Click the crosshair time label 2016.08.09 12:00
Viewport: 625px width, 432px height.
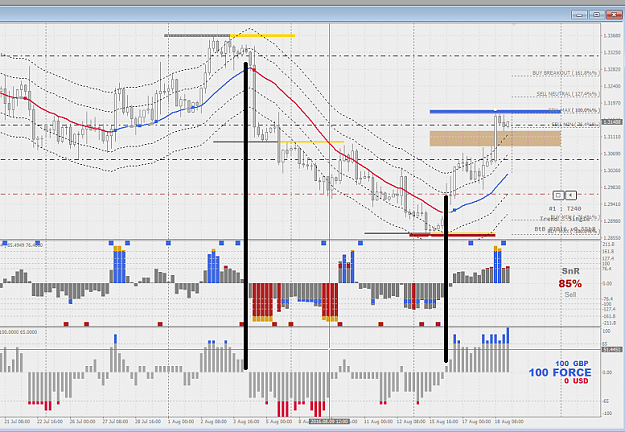(x=329, y=421)
